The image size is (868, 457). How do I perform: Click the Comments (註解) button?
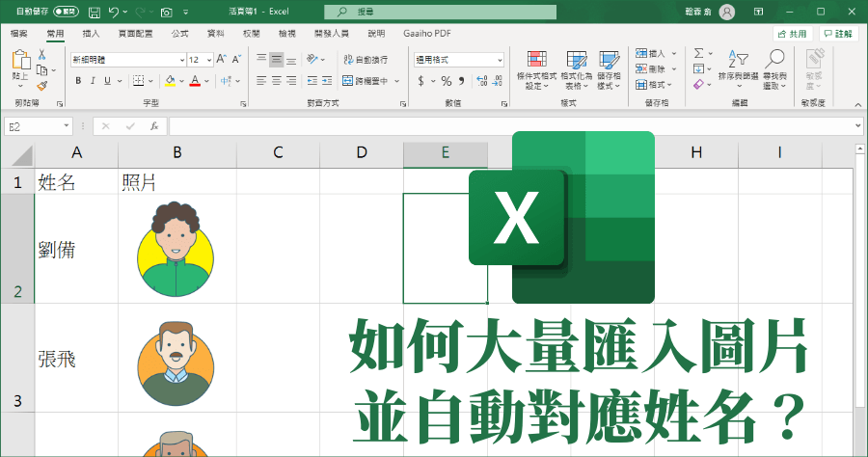tap(838, 34)
